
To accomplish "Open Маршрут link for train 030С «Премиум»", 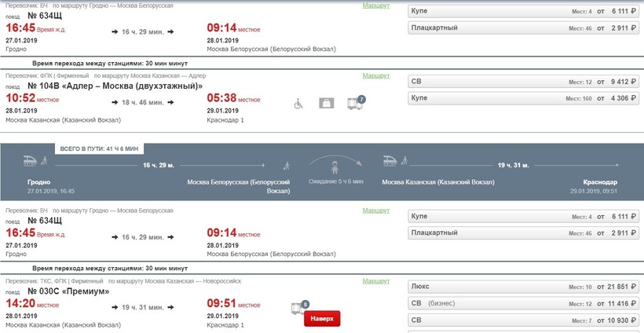I will click(376, 281).
